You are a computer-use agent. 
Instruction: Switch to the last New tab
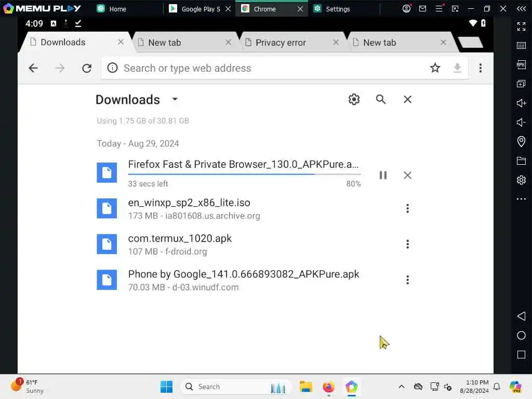[x=401, y=43]
